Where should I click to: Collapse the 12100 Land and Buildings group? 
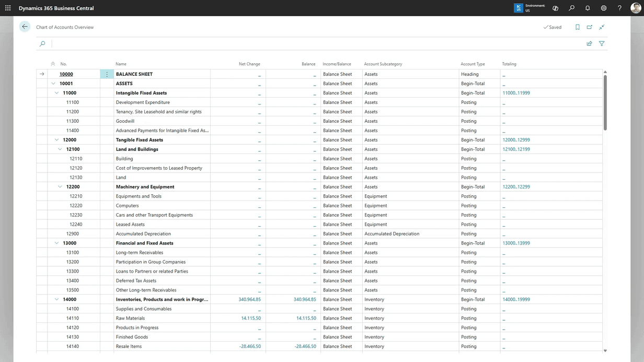click(x=60, y=149)
